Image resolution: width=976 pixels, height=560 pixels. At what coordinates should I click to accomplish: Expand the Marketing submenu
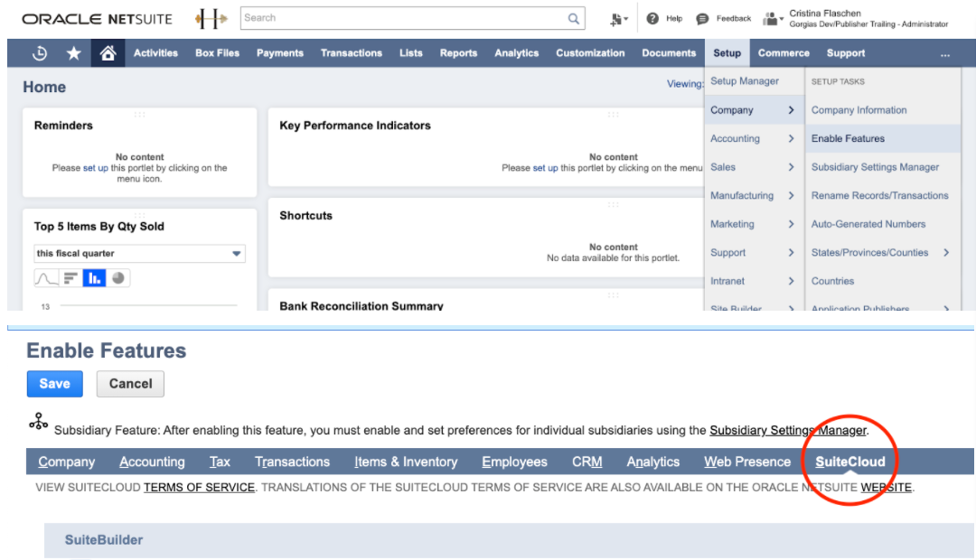[x=754, y=224]
